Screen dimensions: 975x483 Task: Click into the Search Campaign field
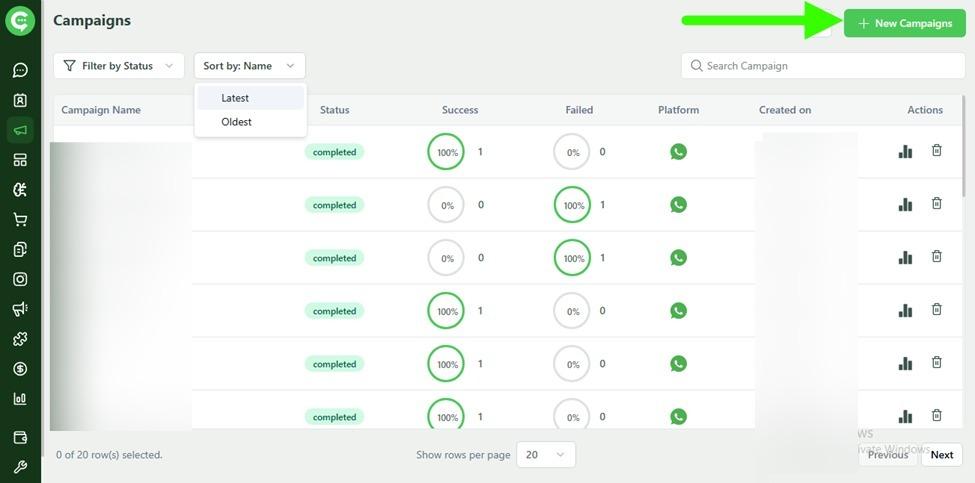click(823, 66)
